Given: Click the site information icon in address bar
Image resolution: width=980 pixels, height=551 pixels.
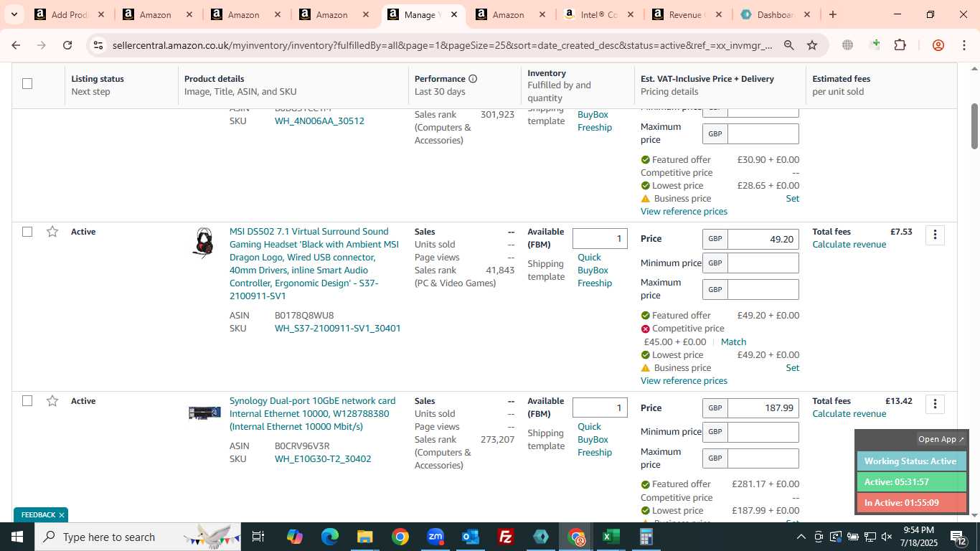Looking at the screenshot, I should click(98, 45).
